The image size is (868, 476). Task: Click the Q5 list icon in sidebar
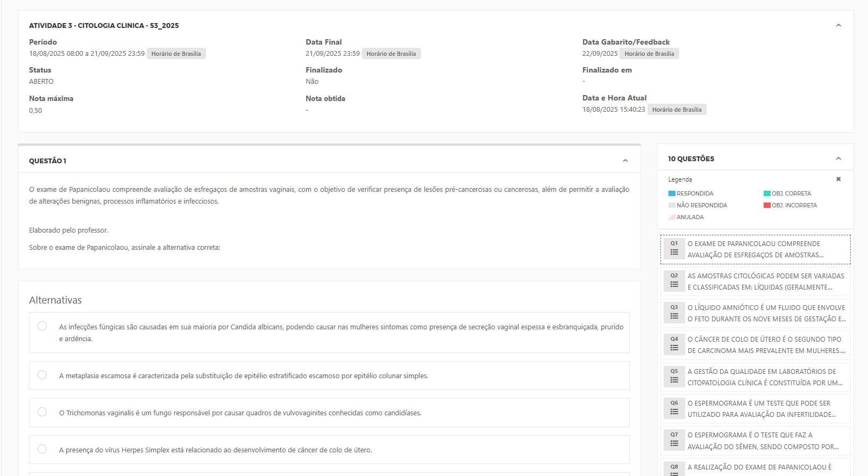674,380
